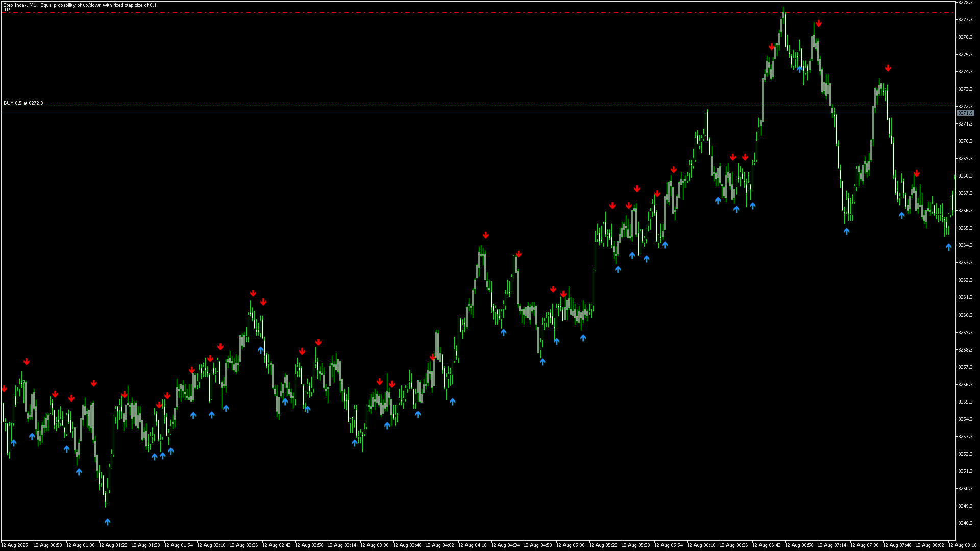
Task: Click the highlighted current price 8271.3 tag
Action: pyautogui.click(x=965, y=113)
